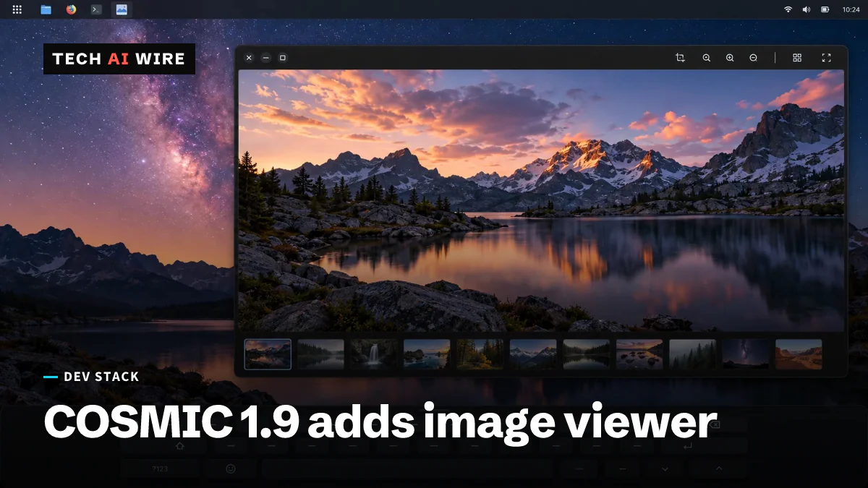This screenshot has height=488, width=868.
Task: Close the image viewer window
Action: [x=249, y=58]
